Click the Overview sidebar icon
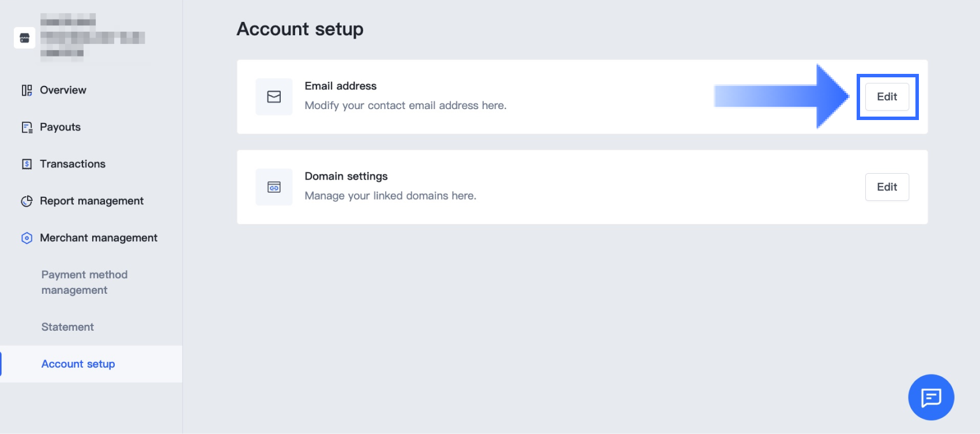Image resolution: width=980 pixels, height=434 pixels. tap(27, 90)
